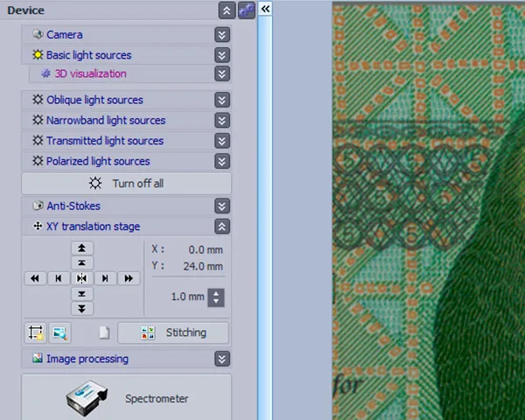Select Polarized light sources label

pyautogui.click(x=98, y=161)
